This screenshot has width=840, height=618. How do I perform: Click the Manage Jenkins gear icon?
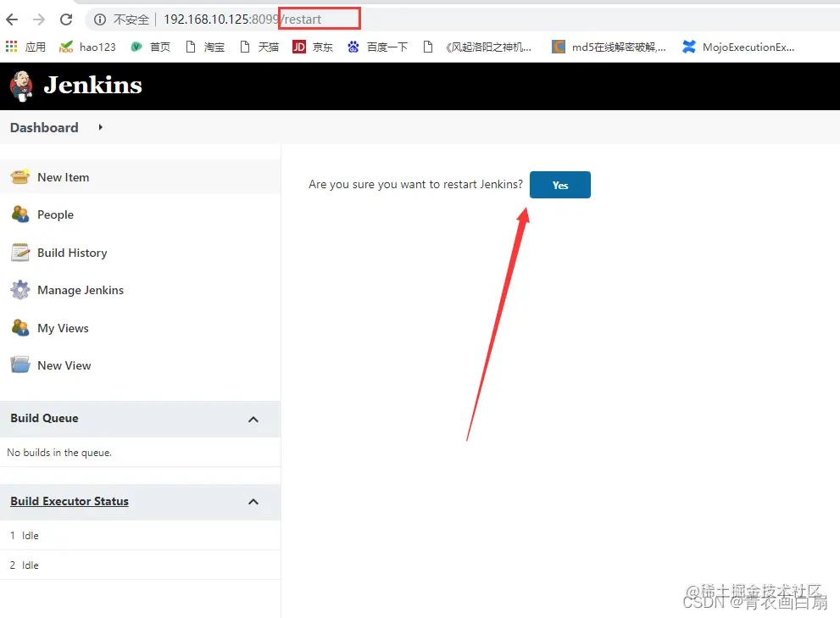tap(19, 290)
